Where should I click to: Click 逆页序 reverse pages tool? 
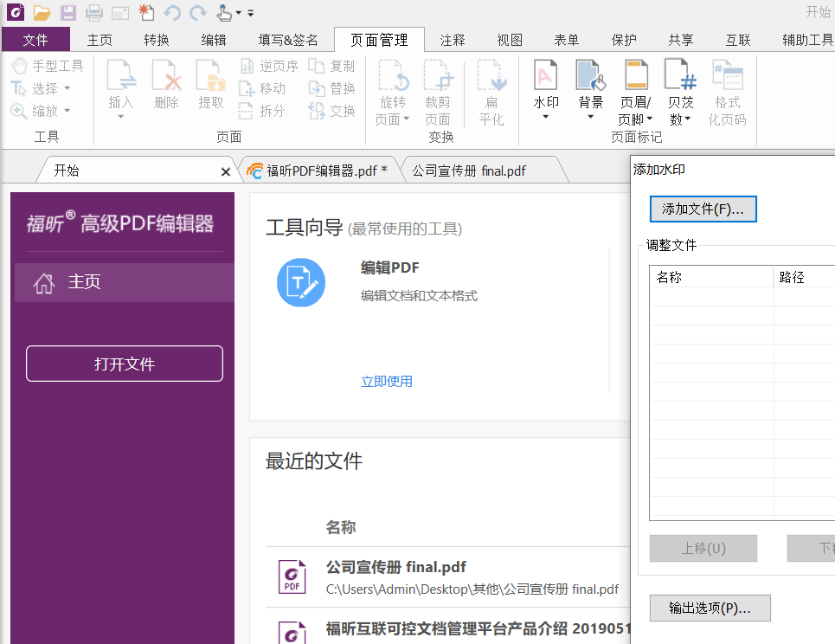[269, 66]
